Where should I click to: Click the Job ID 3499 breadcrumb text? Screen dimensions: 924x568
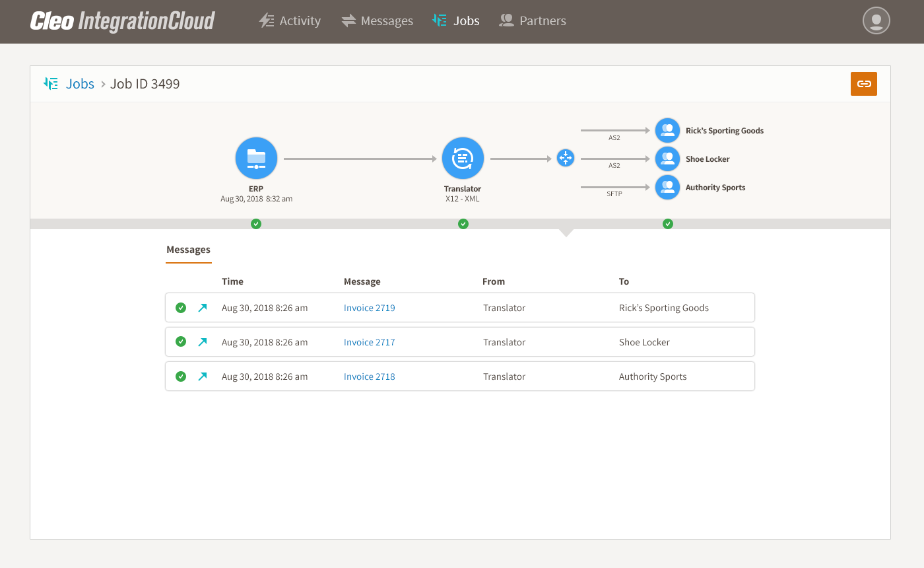coord(145,84)
